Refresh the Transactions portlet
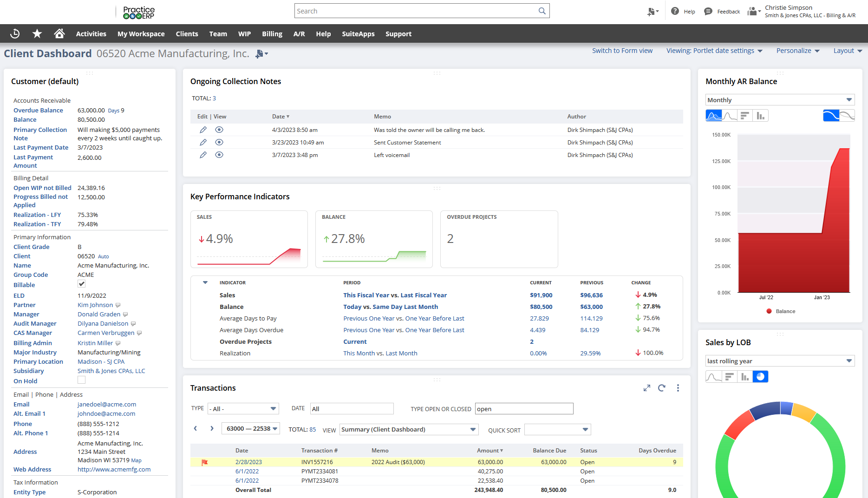The height and width of the screenshot is (498, 868). tap(662, 387)
